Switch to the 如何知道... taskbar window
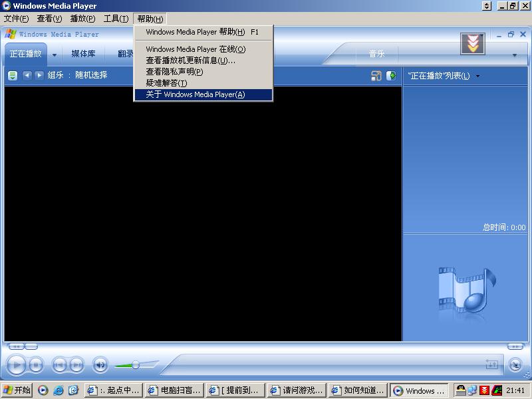Image resolution: width=532 pixels, height=399 pixels. tap(358, 390)
